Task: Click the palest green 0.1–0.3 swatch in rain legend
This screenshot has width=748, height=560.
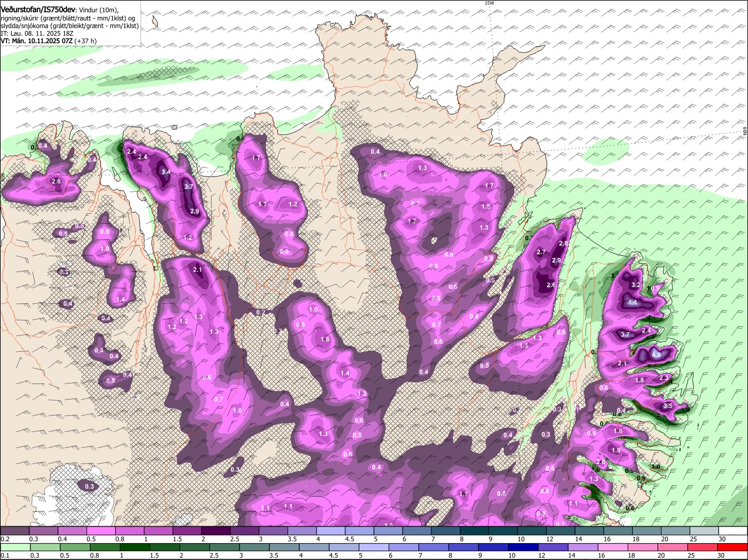Action: (15, 547)
